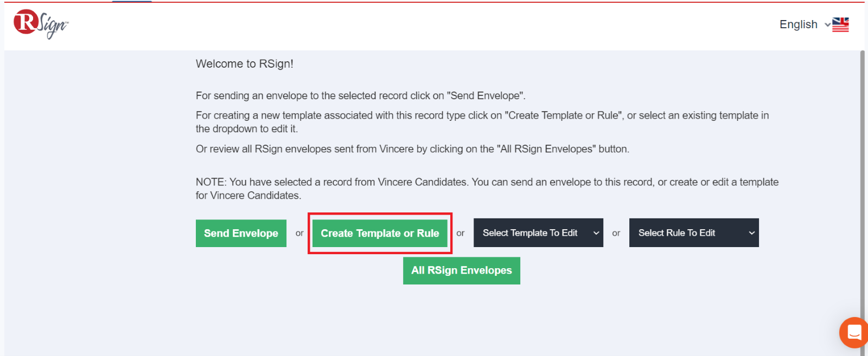This screenshot has width=868, height=356.
Task: Click the "For sending an envelope" instruction line
Action: pyautogui.click(x=361, y=96)
